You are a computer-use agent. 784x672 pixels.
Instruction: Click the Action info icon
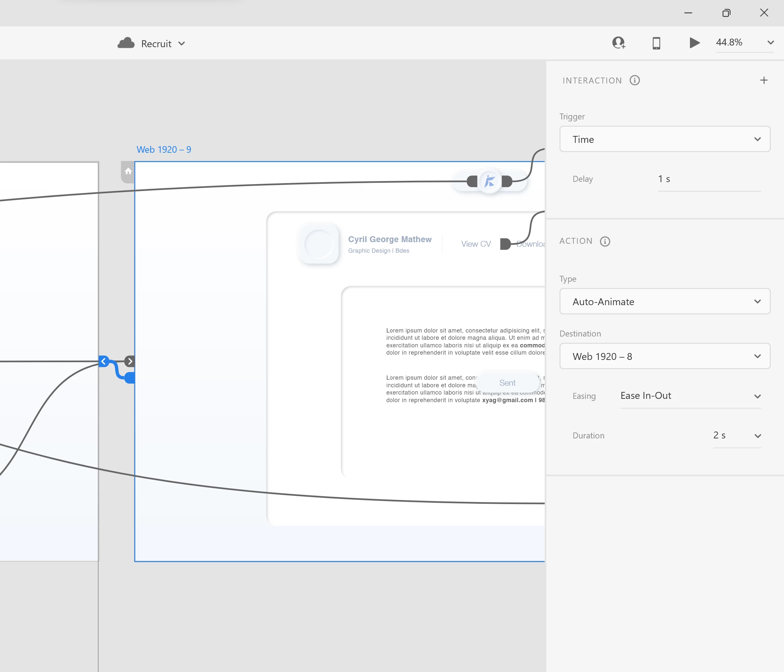[x=605, y=241]
